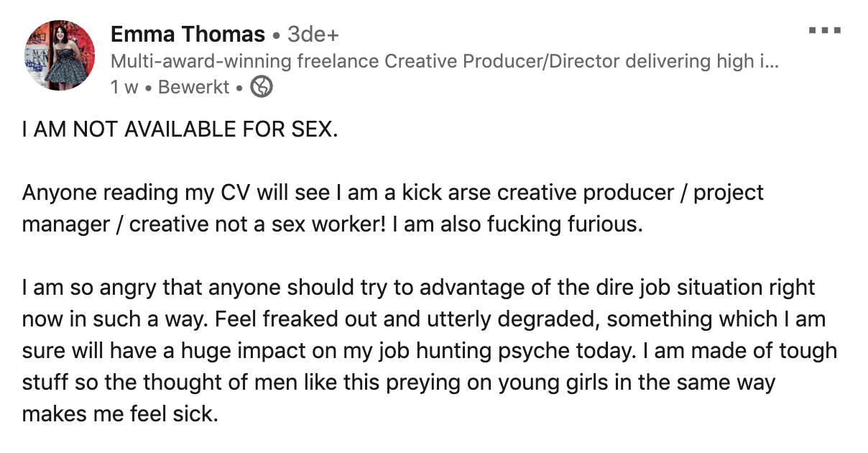Click the line starting "I am so angry"
Screen dimensions: 868x453
[418, 288]
